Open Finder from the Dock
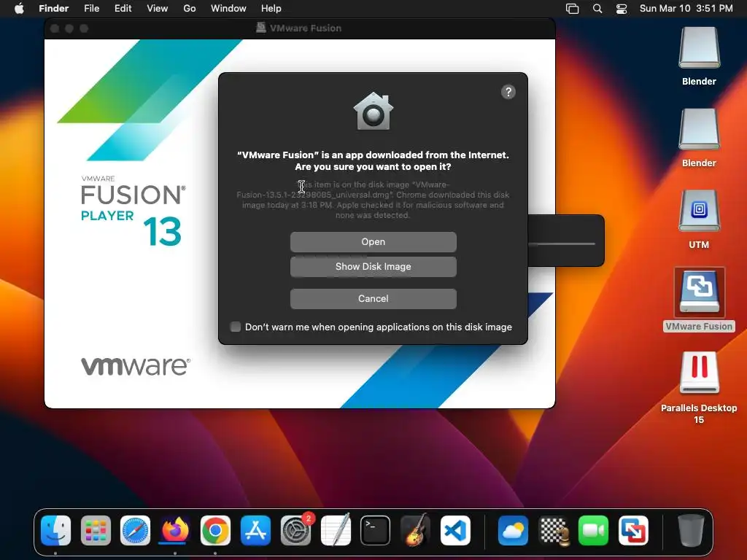The height and width of the screenshot is (560, 747). tap(55, 531)
